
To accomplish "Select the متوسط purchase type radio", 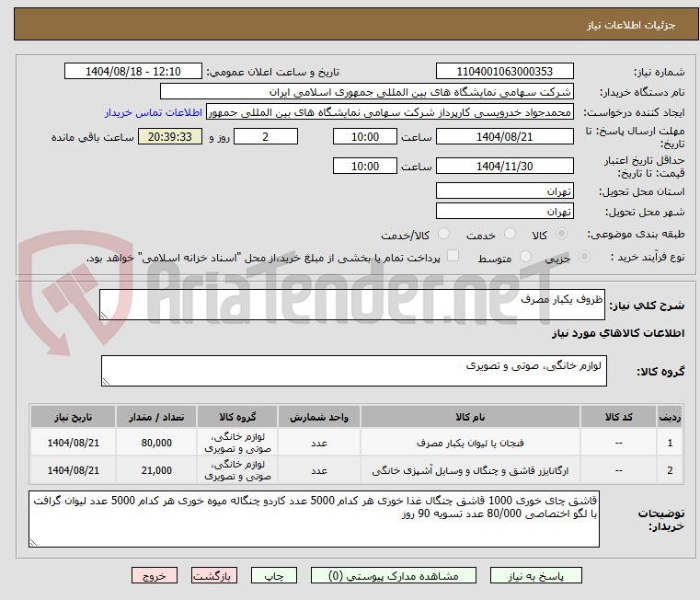I will [x=525, y=257].
